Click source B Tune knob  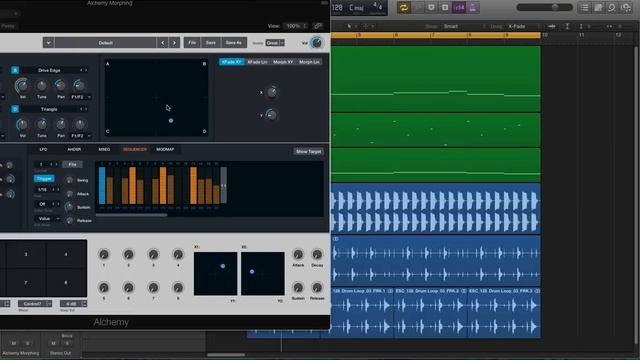tap(42, 85)
